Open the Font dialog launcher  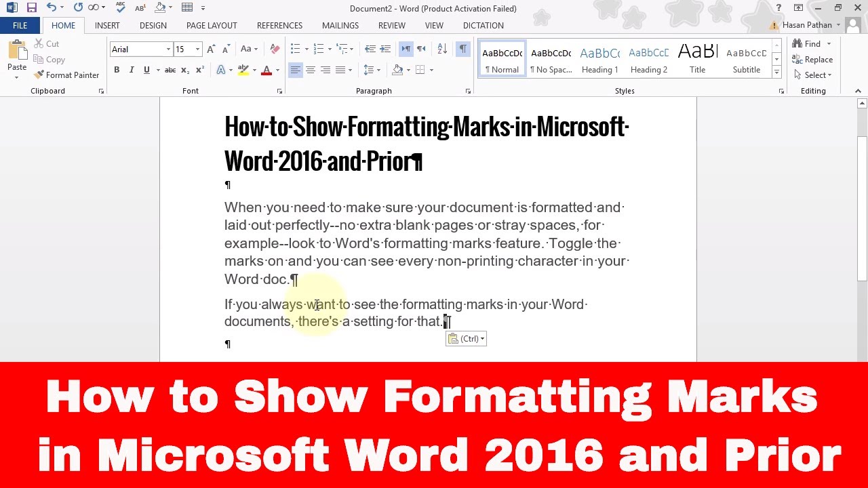279,91
